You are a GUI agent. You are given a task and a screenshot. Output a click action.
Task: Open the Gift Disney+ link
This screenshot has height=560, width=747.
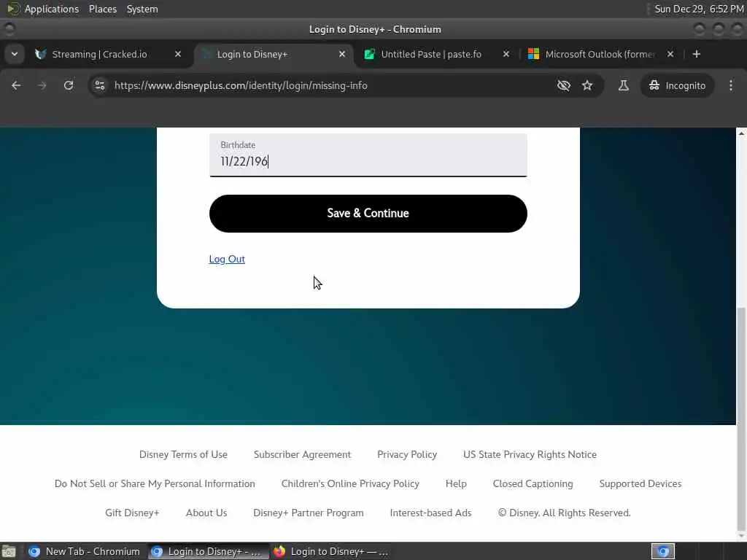pyautogui.click(x=132, y=513)
